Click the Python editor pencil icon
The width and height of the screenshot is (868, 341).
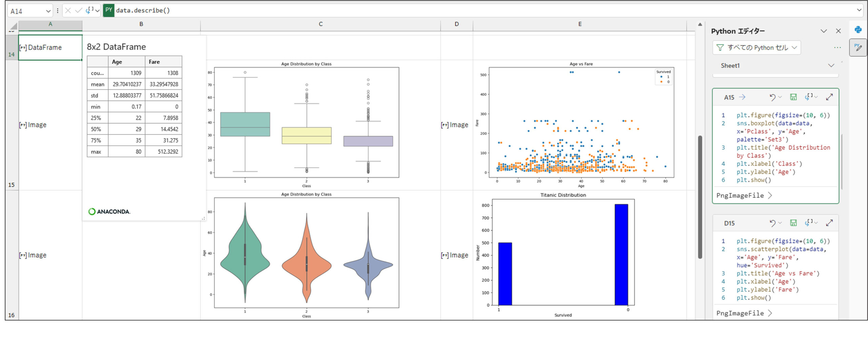pyautogui.click(x=858, y=47)
